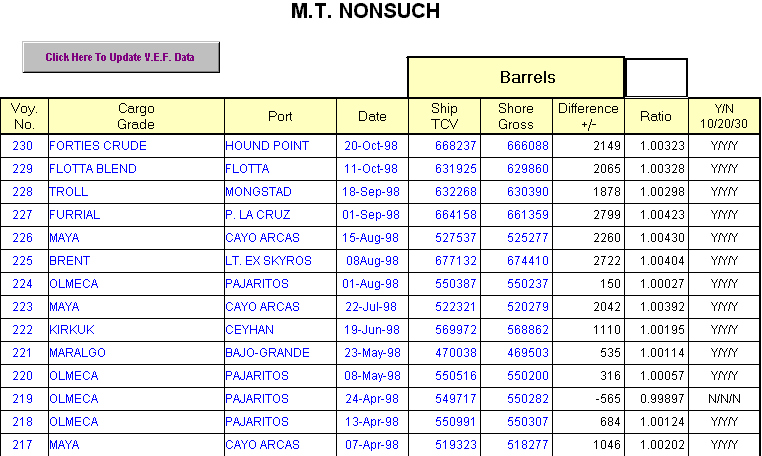Select the Ratio column header

coord(656,116)
